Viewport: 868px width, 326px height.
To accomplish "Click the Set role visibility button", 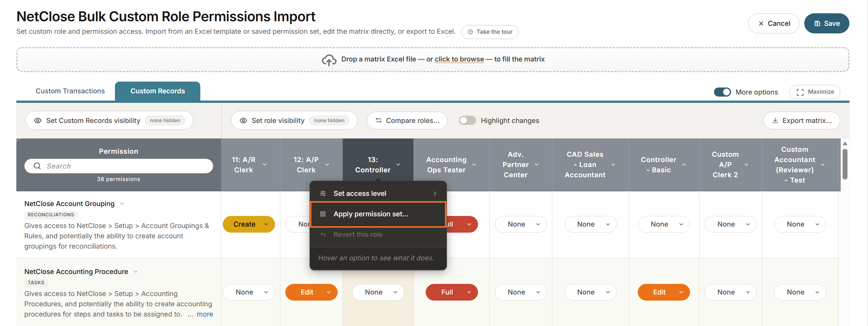I will coord(294,120).
